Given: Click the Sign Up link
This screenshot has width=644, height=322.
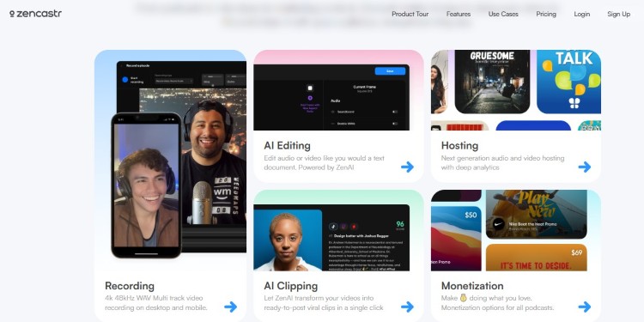Looking at the screenshot, I should [x=618, y=14].
